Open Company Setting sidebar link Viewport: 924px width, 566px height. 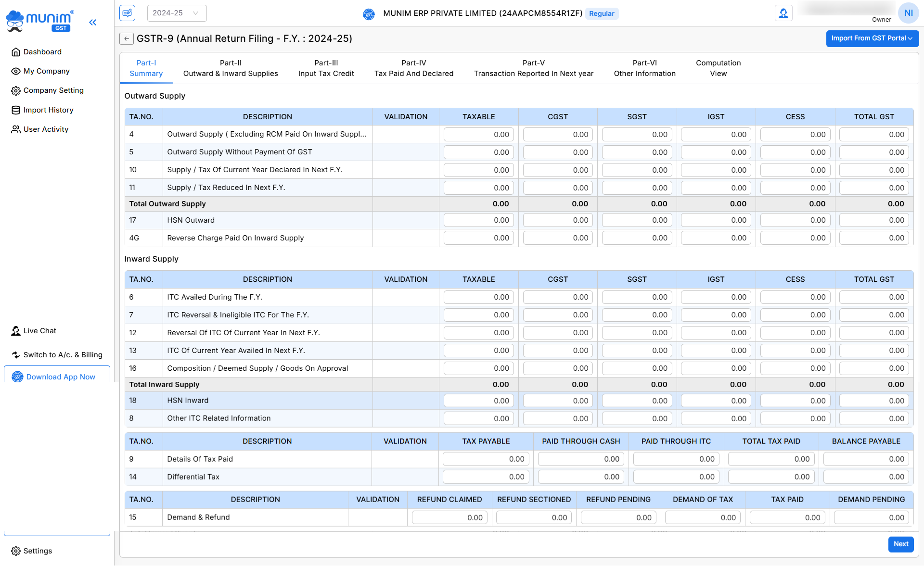tap(53, 90)
